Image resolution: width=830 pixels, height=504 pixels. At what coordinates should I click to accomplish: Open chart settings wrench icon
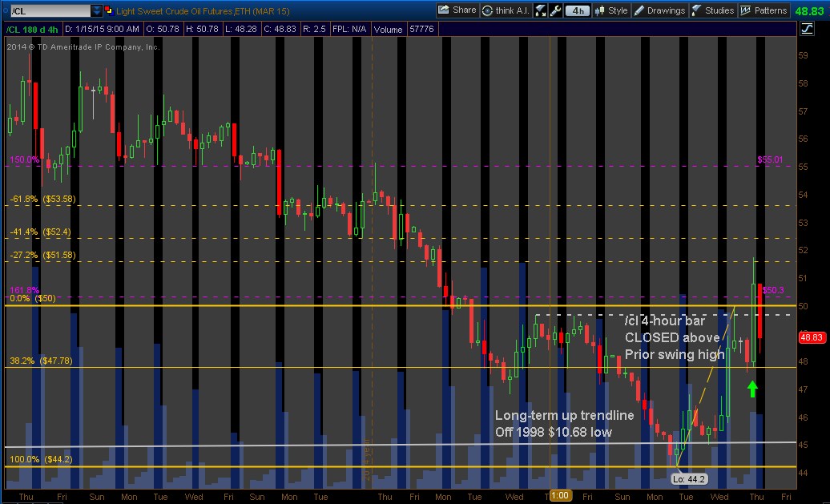[555, 10]
